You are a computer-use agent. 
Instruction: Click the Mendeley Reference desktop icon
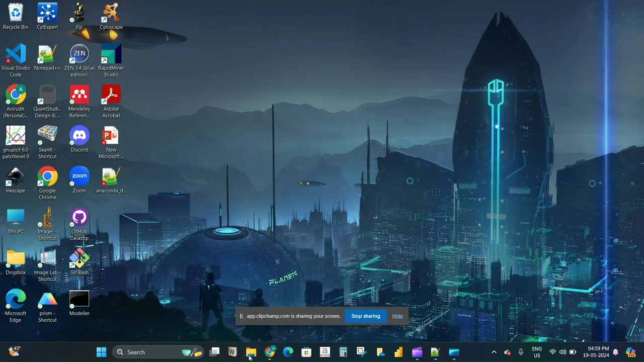point(79,102)
